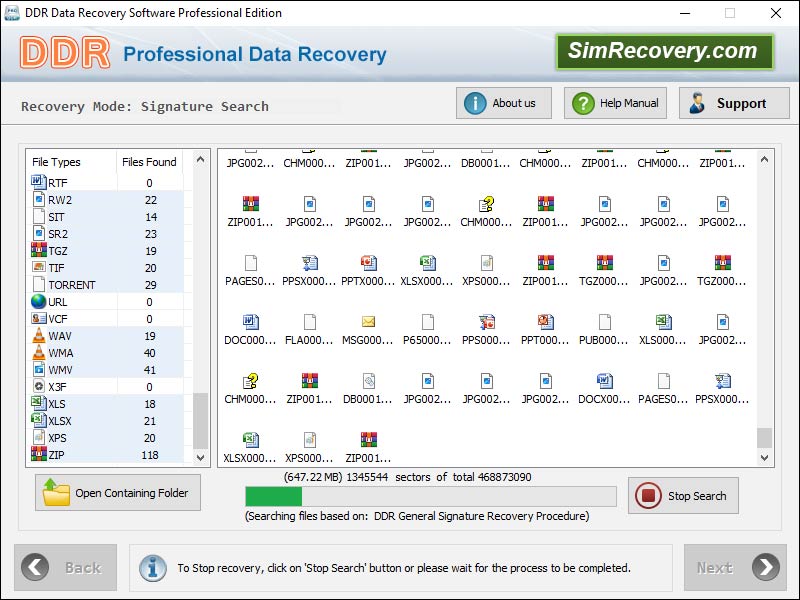The height and width of the screenshot is (600, 800).
Task: Click the ZIP count value 118
Action: [149, 455]
